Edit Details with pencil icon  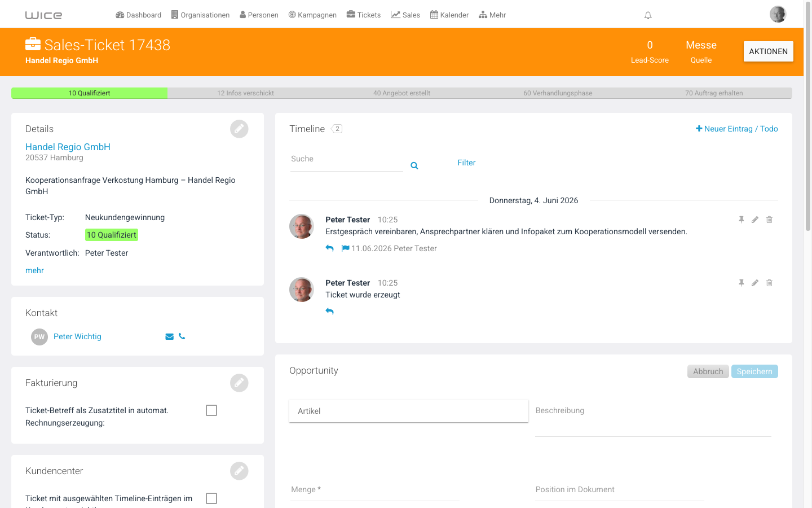pyautogui.click(x=239, y=129)
